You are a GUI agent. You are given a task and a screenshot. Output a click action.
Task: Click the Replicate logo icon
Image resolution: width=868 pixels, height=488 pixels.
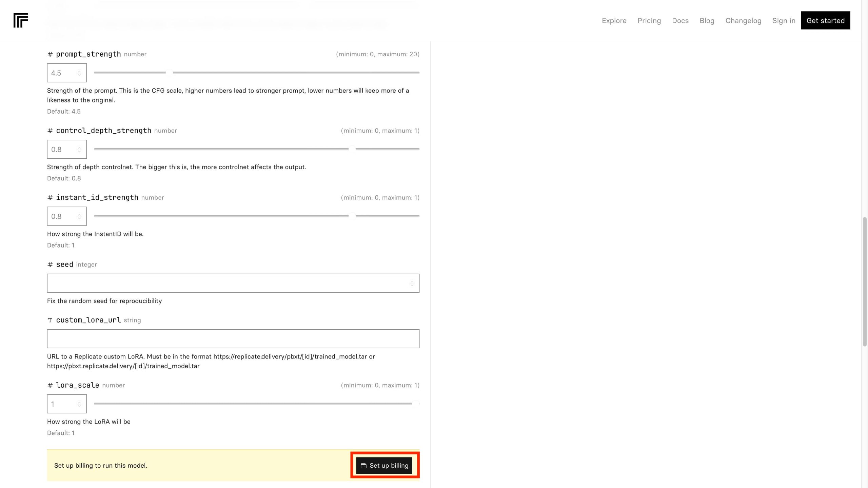(21, 20)
